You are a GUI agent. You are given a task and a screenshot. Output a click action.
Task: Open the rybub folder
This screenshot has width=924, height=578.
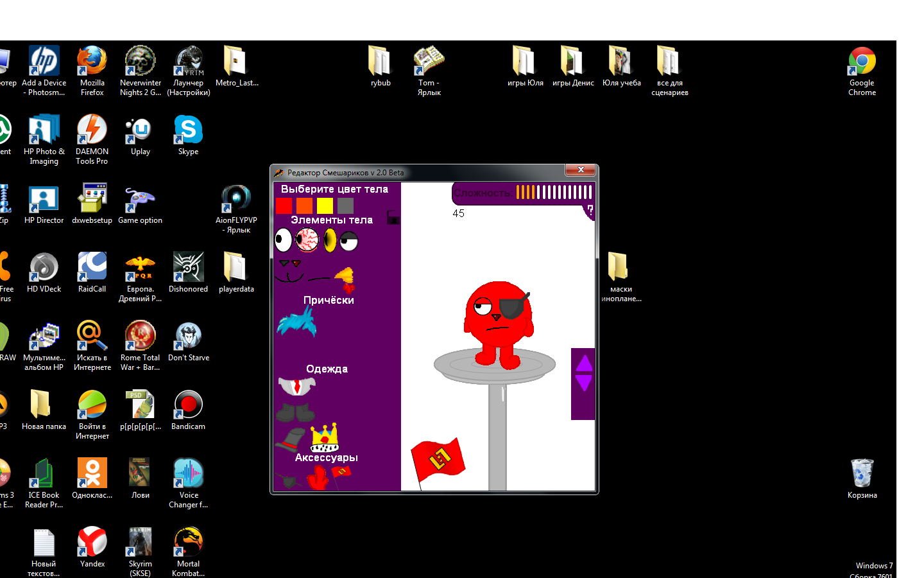click(x=381, y=66)
